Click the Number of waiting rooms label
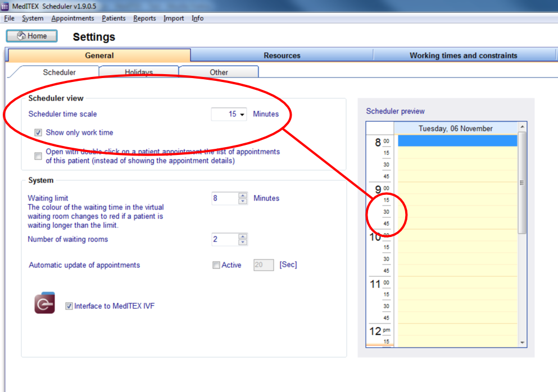Screen dimensions: 558x392 tap(67, 239)
